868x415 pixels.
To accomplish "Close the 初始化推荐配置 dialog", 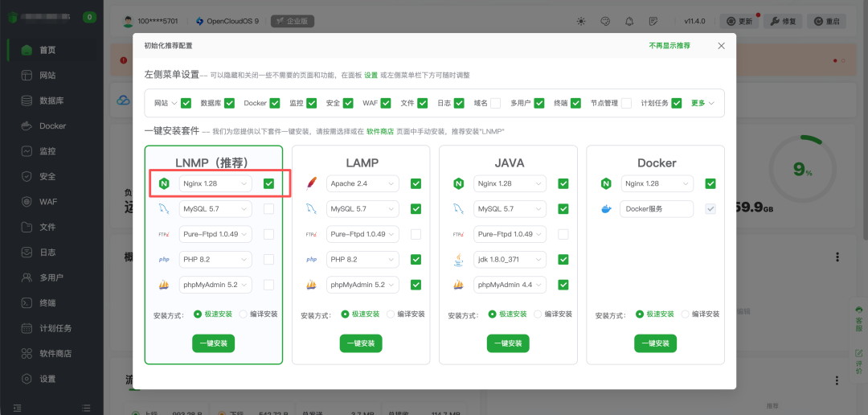I will coord(721,46).
